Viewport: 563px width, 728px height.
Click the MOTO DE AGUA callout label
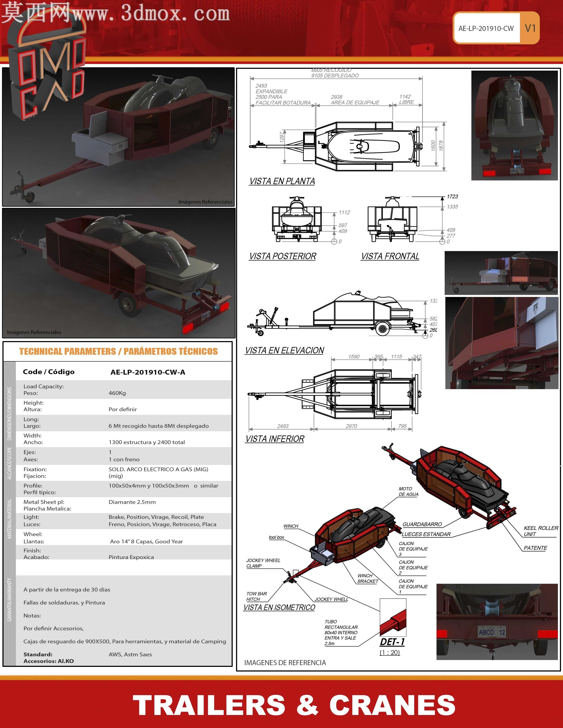click(x=408, y=492)
